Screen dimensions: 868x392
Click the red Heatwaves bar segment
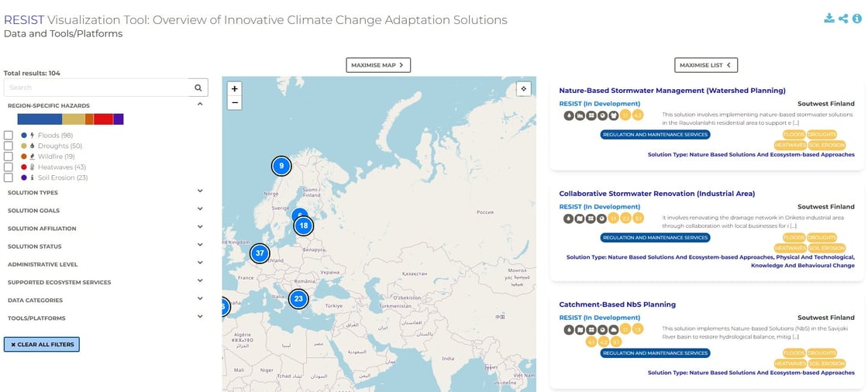(104, 119)
